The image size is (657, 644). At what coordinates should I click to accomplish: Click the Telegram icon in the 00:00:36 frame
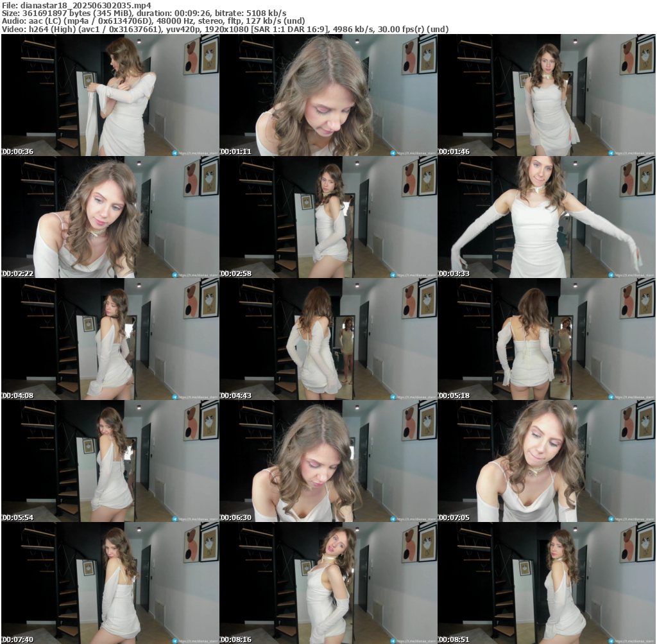click(x=175, y=153)
